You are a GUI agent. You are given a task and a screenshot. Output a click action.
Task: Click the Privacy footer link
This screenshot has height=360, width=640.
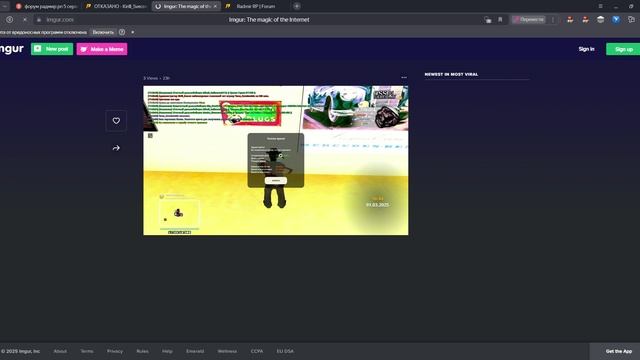click(115, 351)
